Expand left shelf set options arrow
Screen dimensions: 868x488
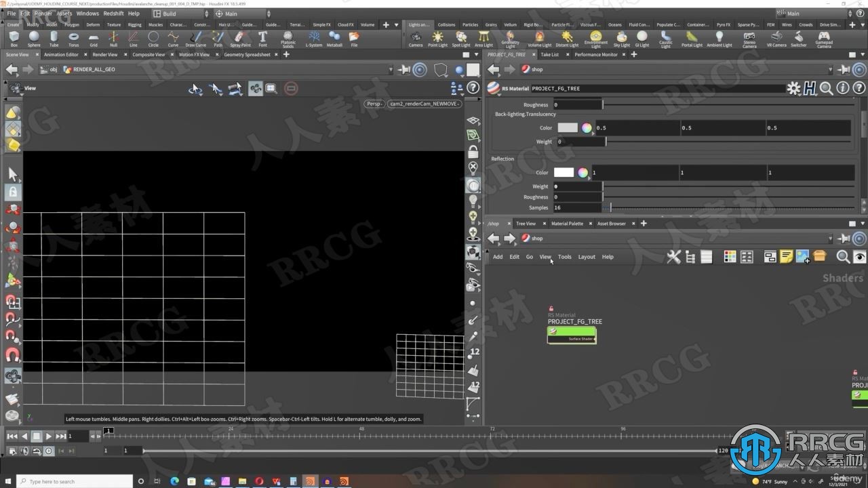[x=397, y=24]
